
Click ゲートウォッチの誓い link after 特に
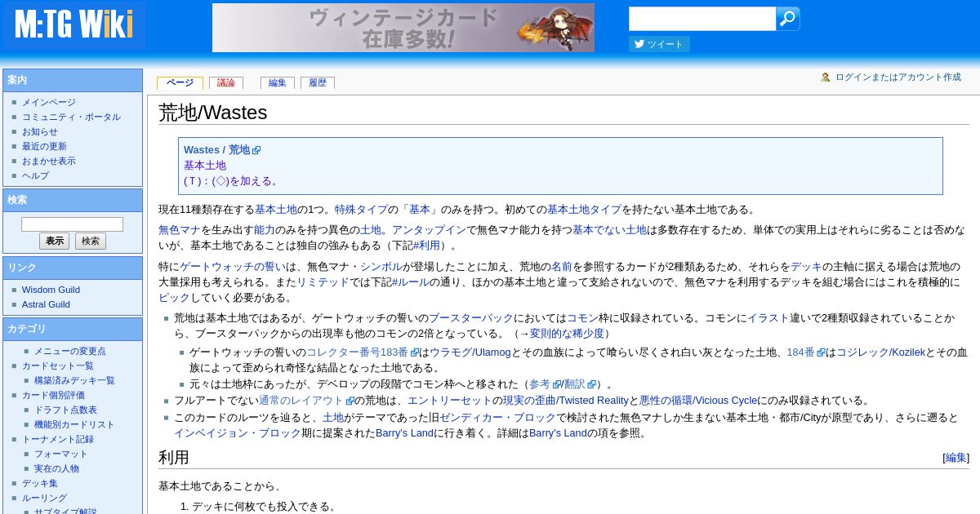point(233,267)
